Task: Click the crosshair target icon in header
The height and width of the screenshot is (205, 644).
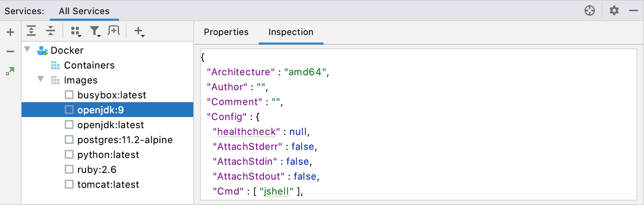Action: (590, 10)
